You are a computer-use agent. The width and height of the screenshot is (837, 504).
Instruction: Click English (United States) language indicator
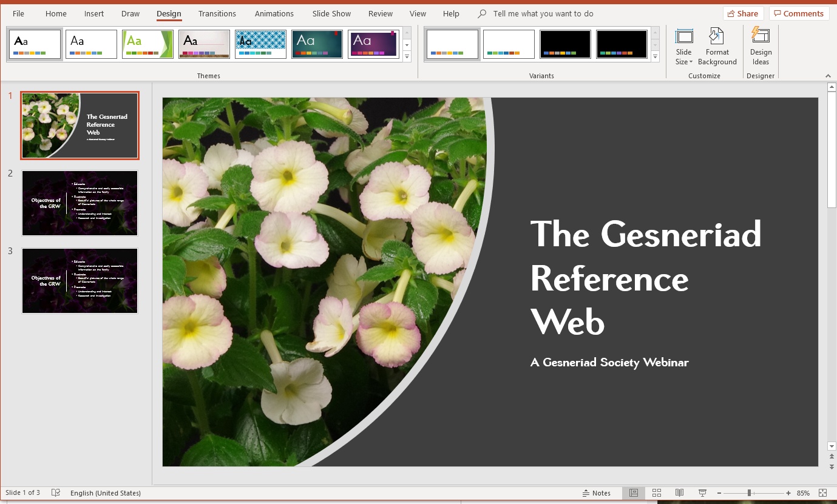tap(106, 492)
